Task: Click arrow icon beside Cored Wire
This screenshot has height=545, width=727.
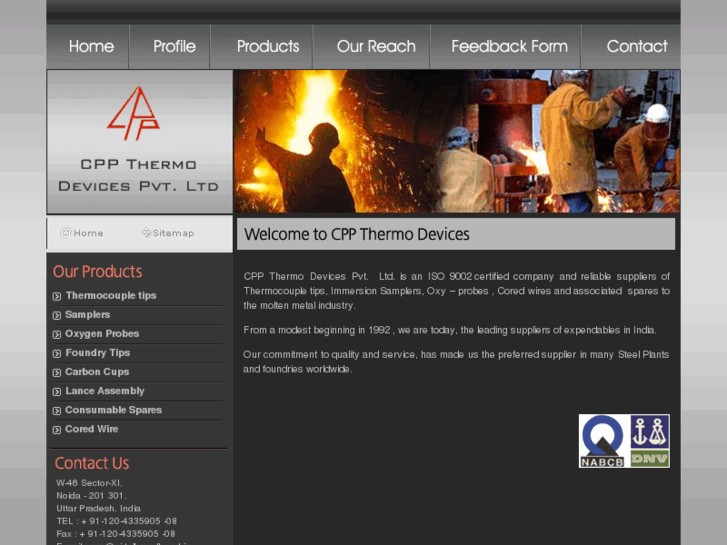Action: (x=57, y=430)
